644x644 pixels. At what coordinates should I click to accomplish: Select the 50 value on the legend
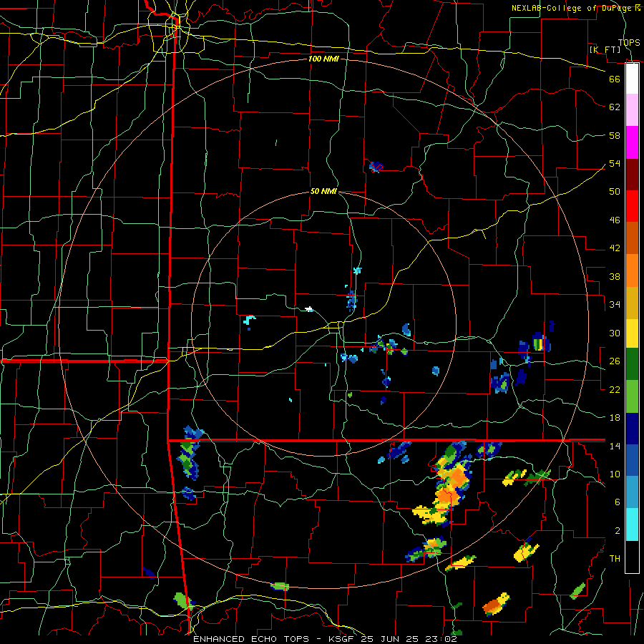(x=615, y=192)
